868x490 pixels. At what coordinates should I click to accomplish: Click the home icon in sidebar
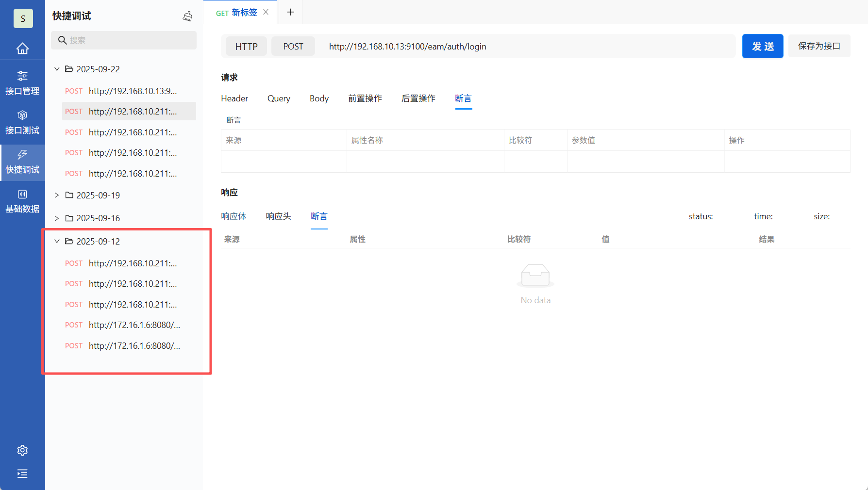[x=22, y=48]
